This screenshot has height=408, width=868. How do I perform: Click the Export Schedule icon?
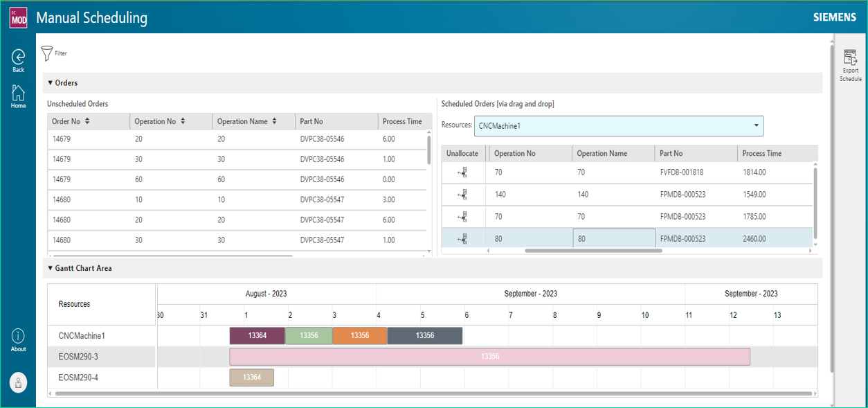pyautogui.click(x=850, y=58)
